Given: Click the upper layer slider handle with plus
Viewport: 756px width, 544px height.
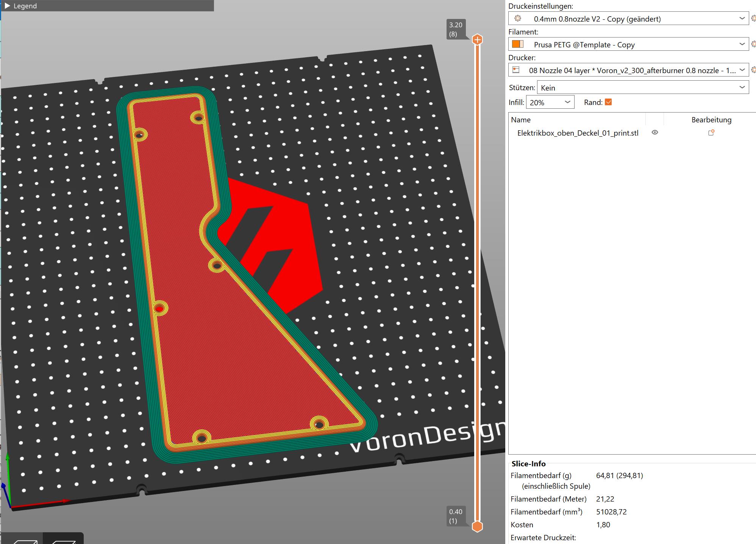Looking at the screenshot, I should point(478,39).
